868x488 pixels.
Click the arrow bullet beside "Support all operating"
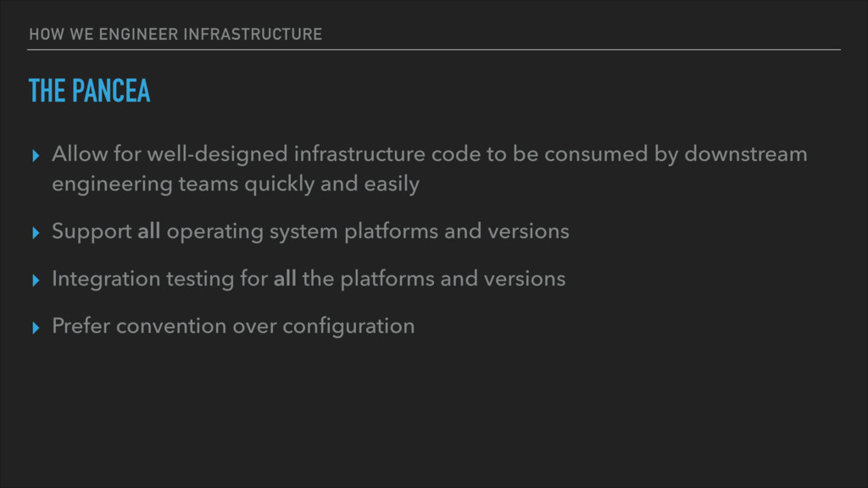click(x=36, y=232)
